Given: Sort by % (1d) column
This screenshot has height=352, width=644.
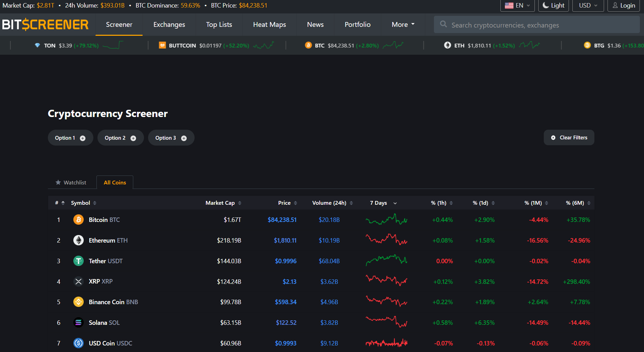Looking at the screenshot, I should pos(484,203).
